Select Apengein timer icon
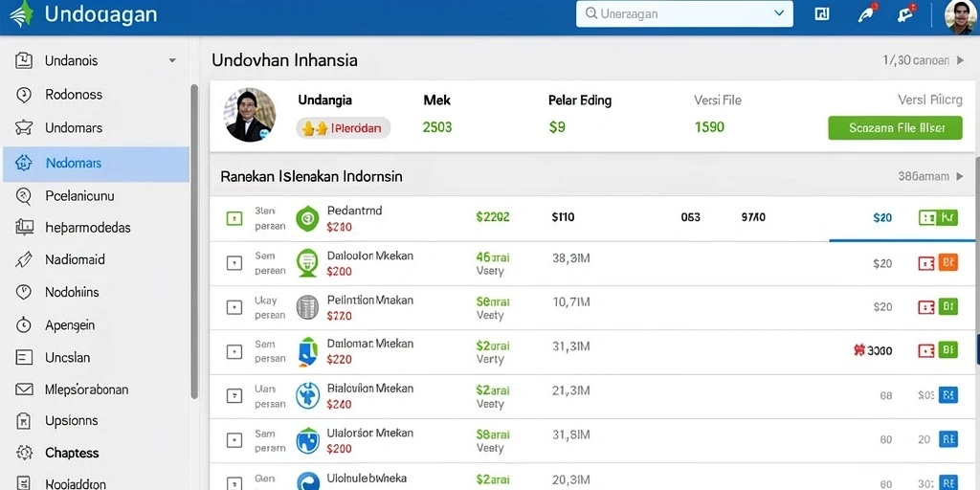Image resolution: width=980 pixels, height=490 pixels. (x=23, y=324)
